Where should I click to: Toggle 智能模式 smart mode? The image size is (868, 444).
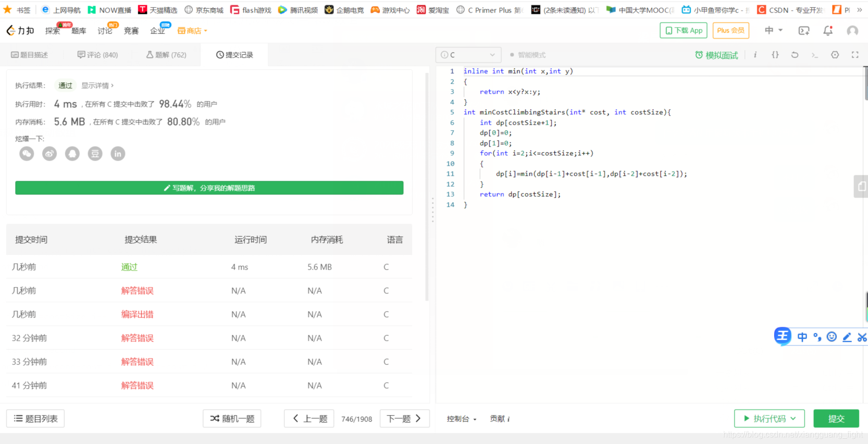point(527,55)
